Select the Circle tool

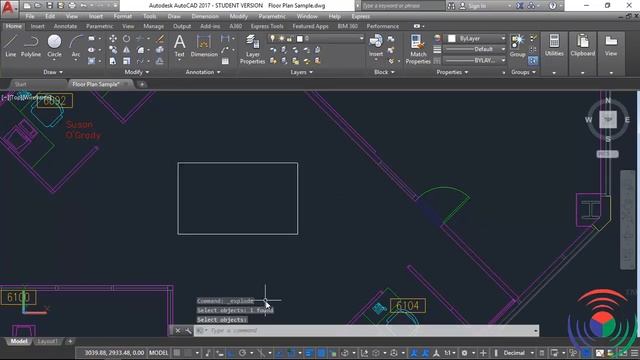[x=54, y=46]
